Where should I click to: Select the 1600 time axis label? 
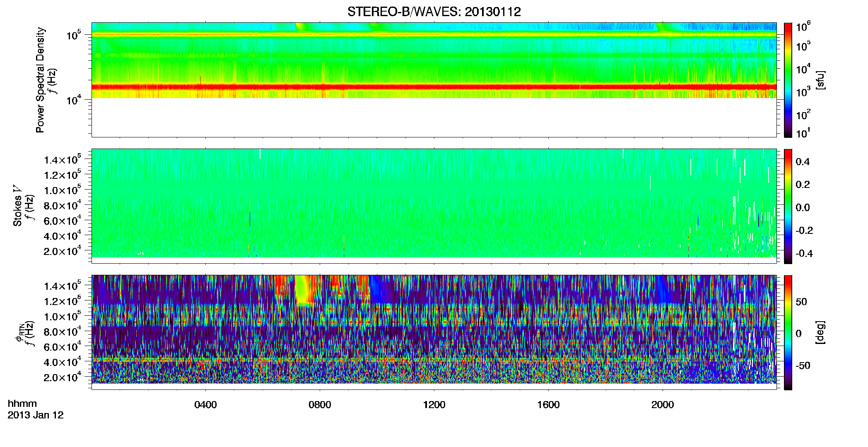click(x=548, y=405)
